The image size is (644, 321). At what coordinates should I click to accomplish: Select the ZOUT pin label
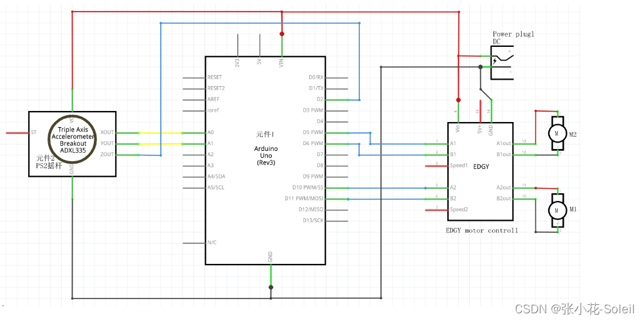pos(107,154)
